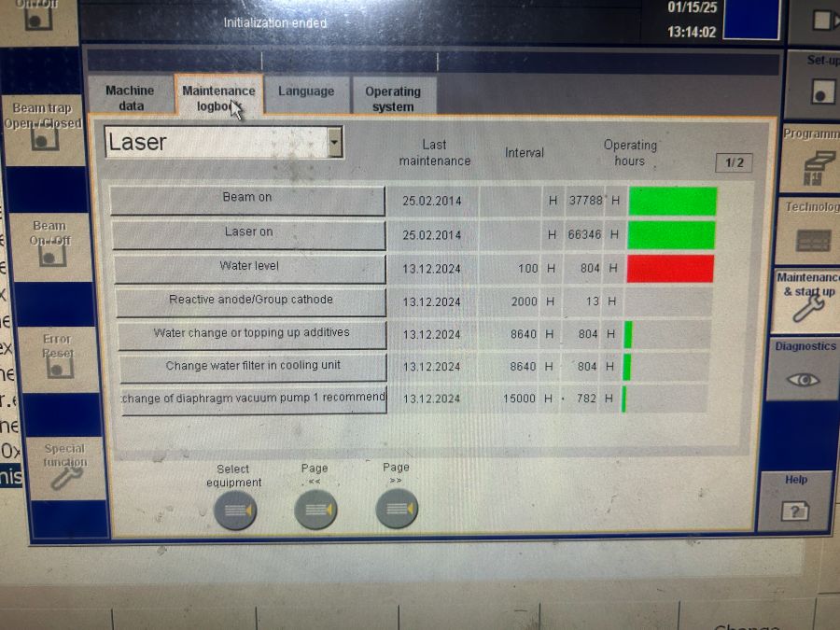Click Beam on last maintenance date 25.02.2014
The image size is (840, 630).
[432, 201]
